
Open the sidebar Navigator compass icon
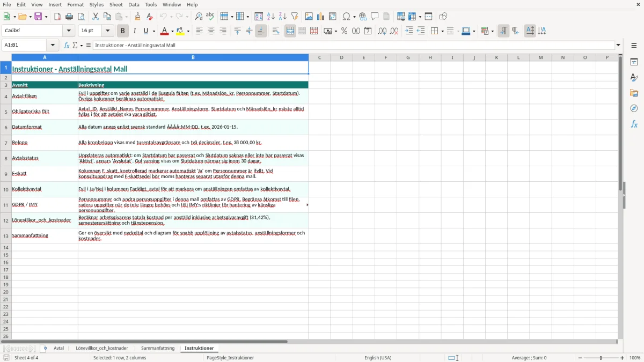tap(634, 108)
